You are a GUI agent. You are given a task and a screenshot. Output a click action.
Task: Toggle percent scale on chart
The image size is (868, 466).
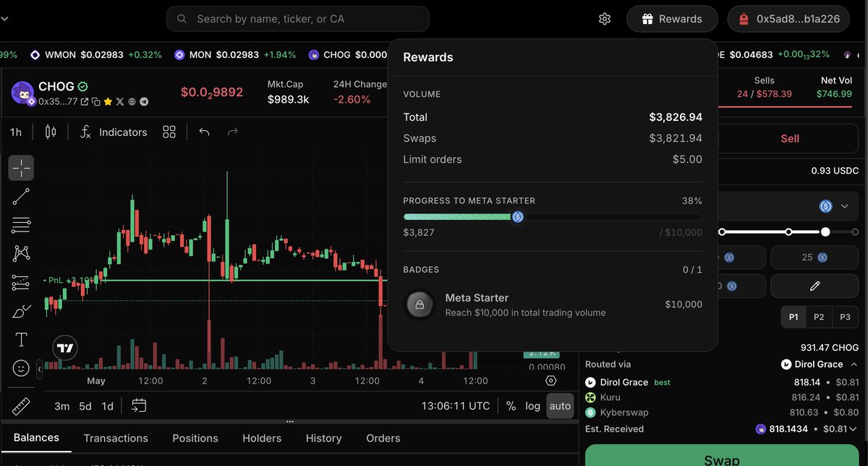(511, 406)
